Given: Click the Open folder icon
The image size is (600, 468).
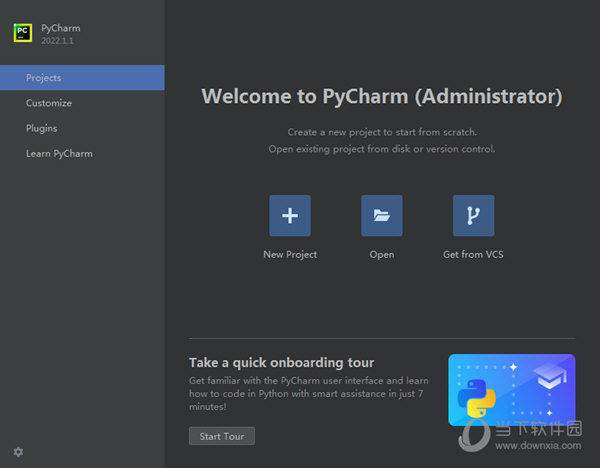Looking at the screenshot, I should pyautogui.click(x=382, y=215).
